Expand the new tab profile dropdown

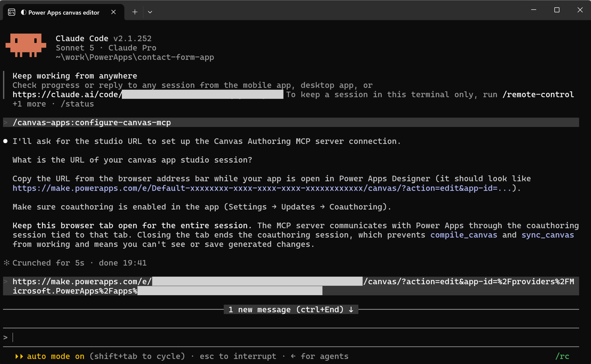[x=150, y=12]
